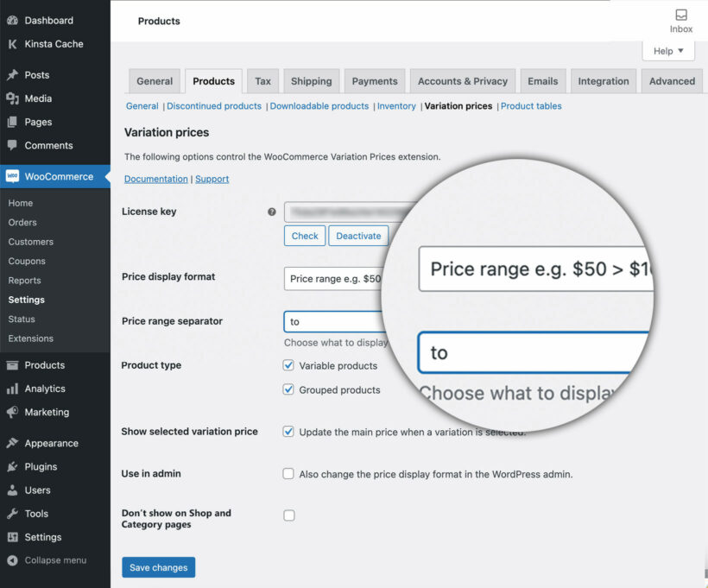This screenshot has width=708, height=588.
Task: Click the Dashboard gauge icon
Action: pos(13,21)
